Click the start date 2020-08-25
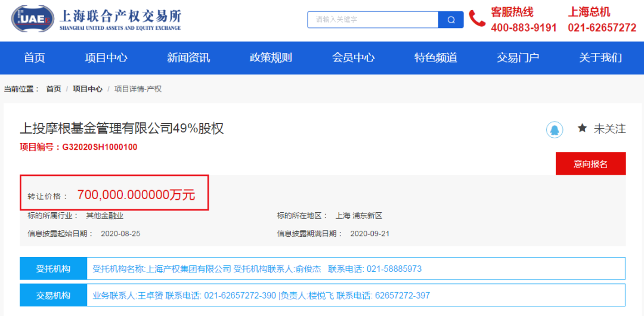 (120, 234)
